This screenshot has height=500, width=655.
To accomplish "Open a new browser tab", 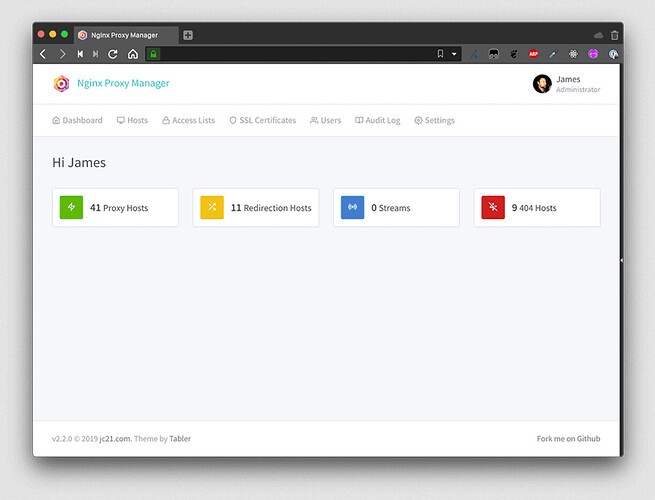I will (188, 35).
